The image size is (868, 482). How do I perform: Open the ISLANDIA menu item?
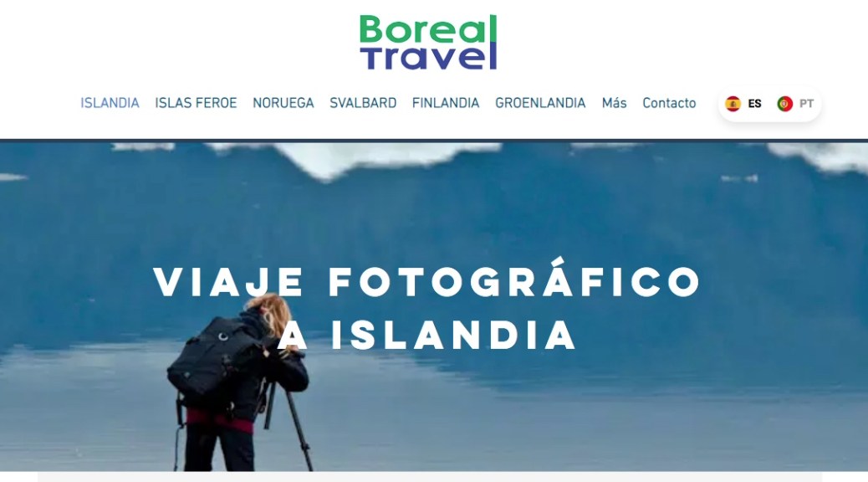tap(110, 103)
